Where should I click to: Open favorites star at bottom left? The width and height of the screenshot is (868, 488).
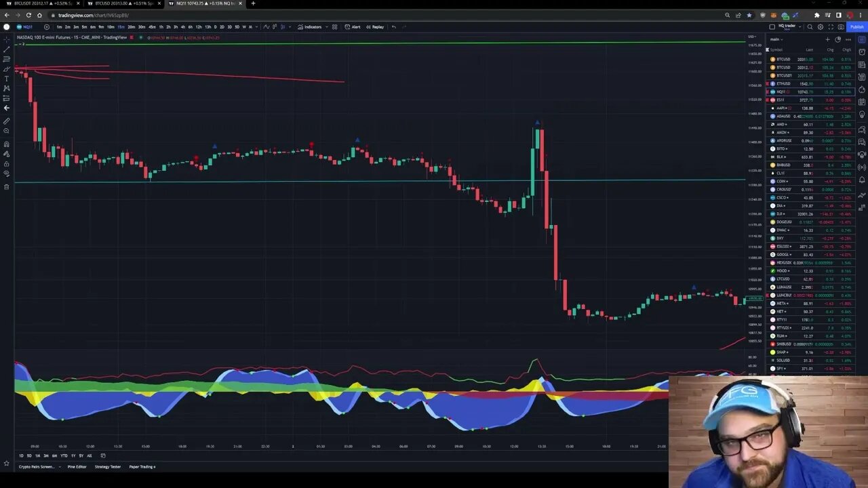[x=6, y=464]
